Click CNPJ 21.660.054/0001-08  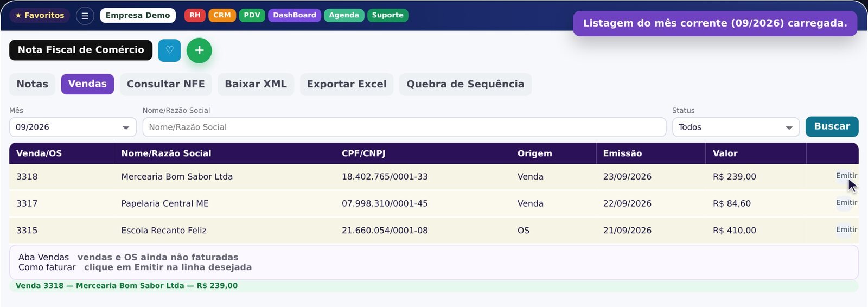coord(385,231)
